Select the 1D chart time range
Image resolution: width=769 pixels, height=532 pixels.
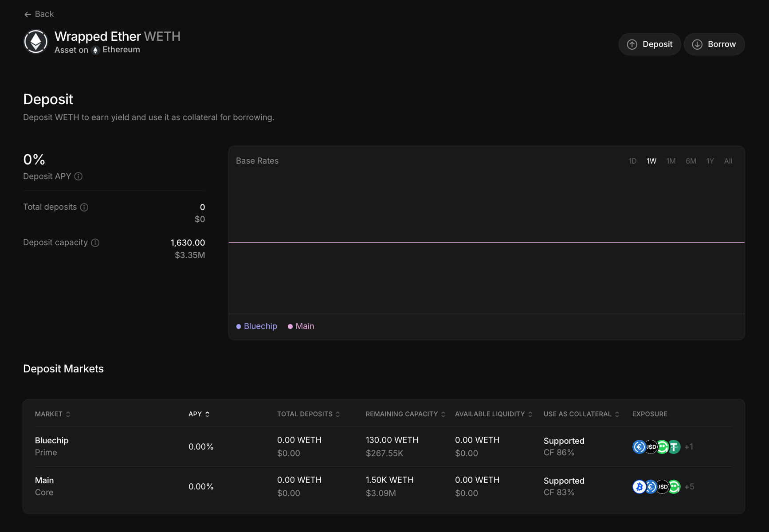[x=632, y=161]
